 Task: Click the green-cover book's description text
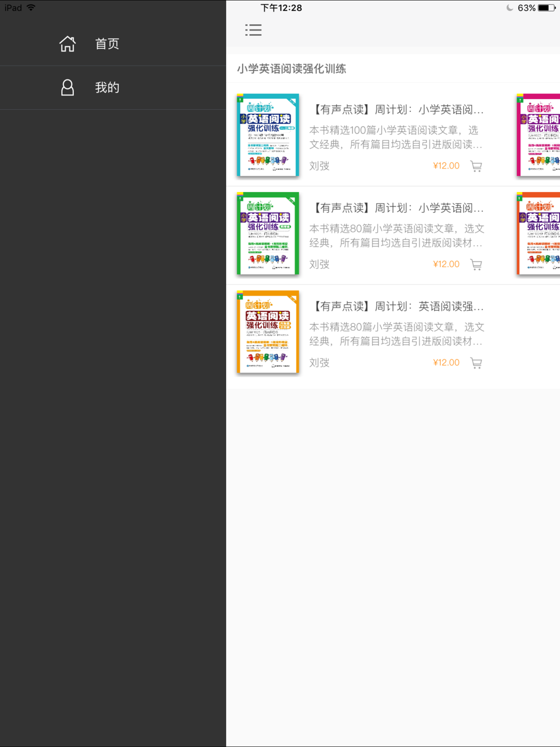click(396, 236)
